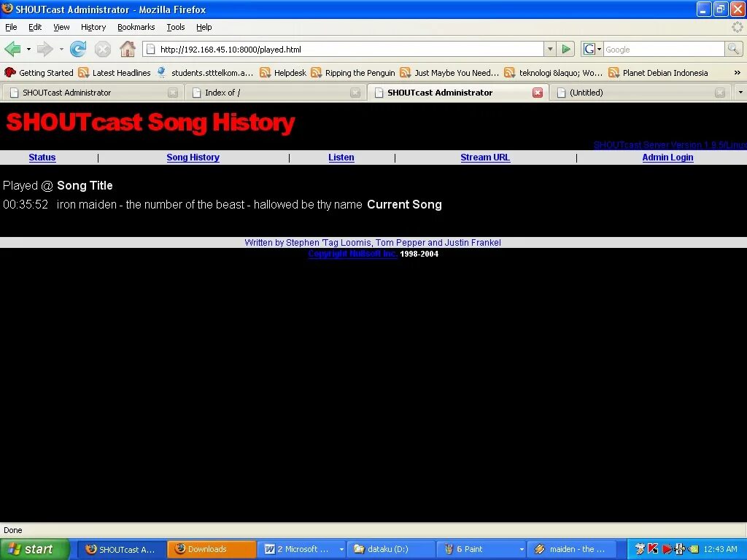Click the grey Forward arrow button
Image resolution: width=747 pixels, height=560 pixels.
tap(44, 49)
